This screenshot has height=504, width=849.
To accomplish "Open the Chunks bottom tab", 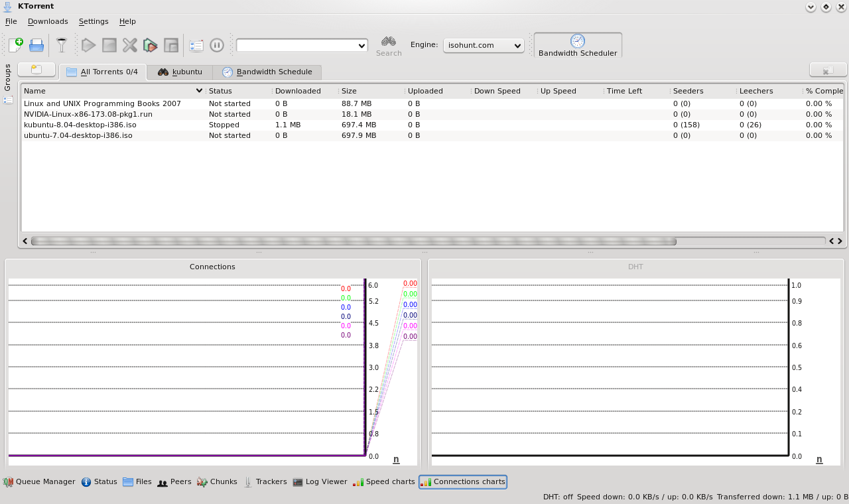I will click(217, 482).
